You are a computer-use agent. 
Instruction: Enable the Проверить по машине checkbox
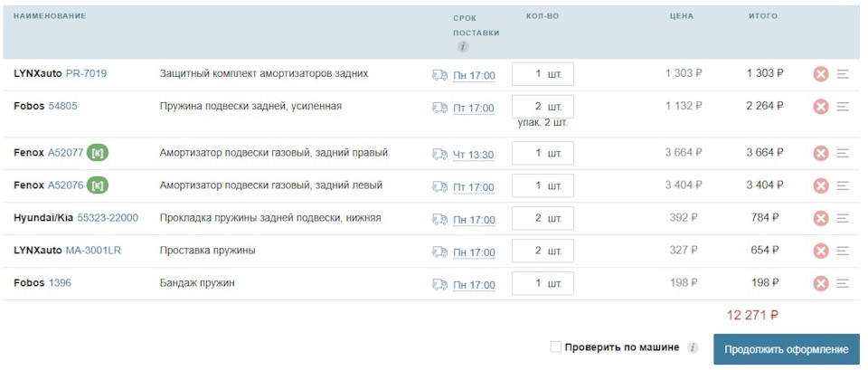(x=556, y=346)
